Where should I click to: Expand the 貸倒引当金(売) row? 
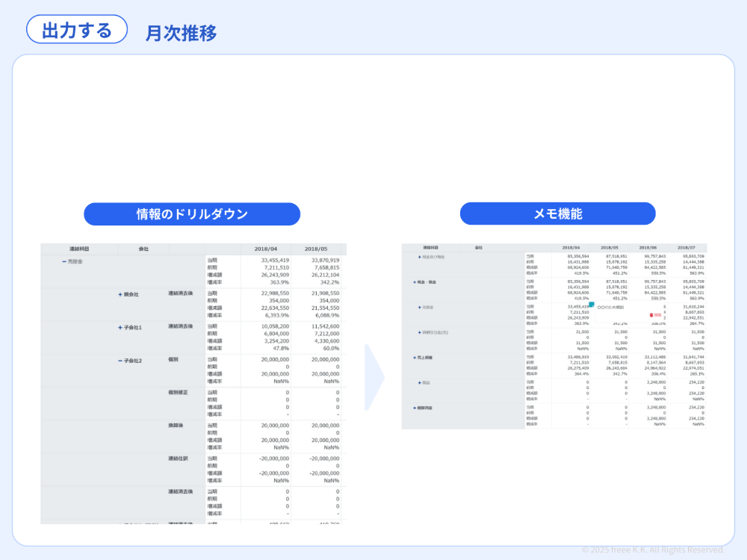[x=419, y=332]
